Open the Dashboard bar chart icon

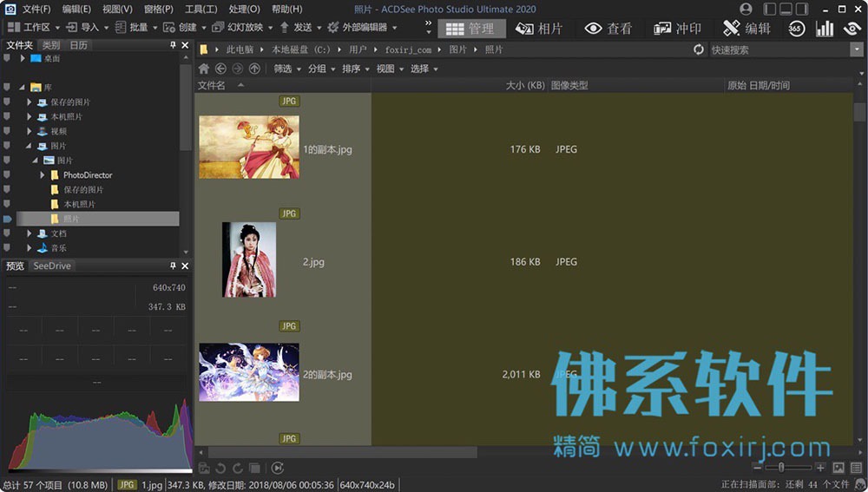pos(825,29)
